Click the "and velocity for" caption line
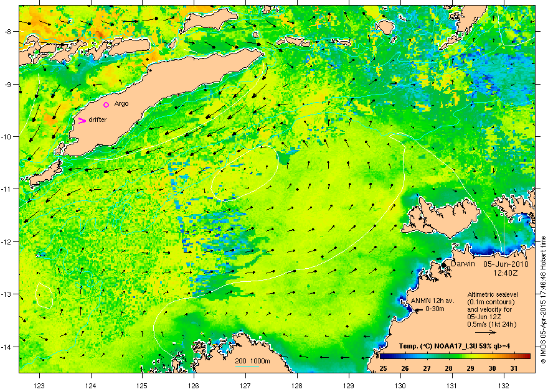This screenshot has height=392, width=548. (489, 309)
